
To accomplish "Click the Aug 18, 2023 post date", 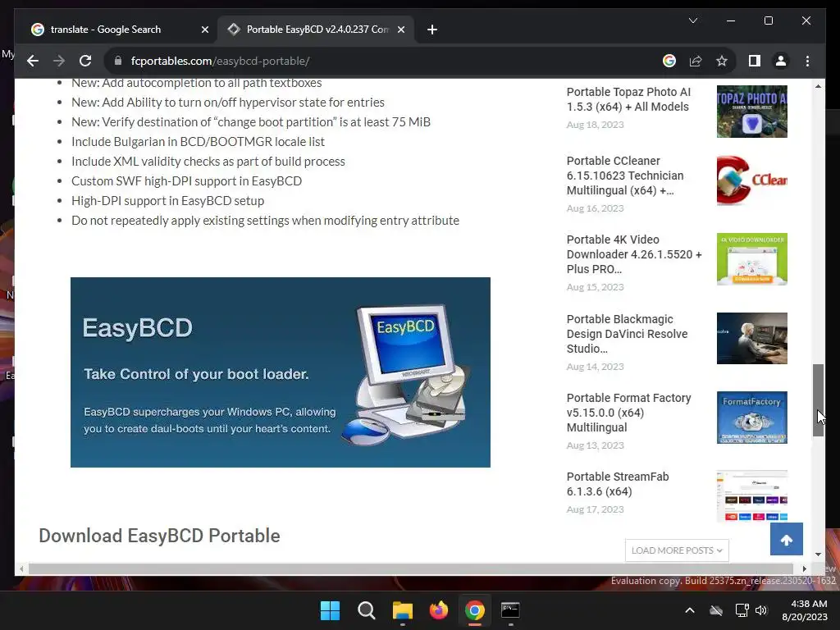I will point(596,125).
